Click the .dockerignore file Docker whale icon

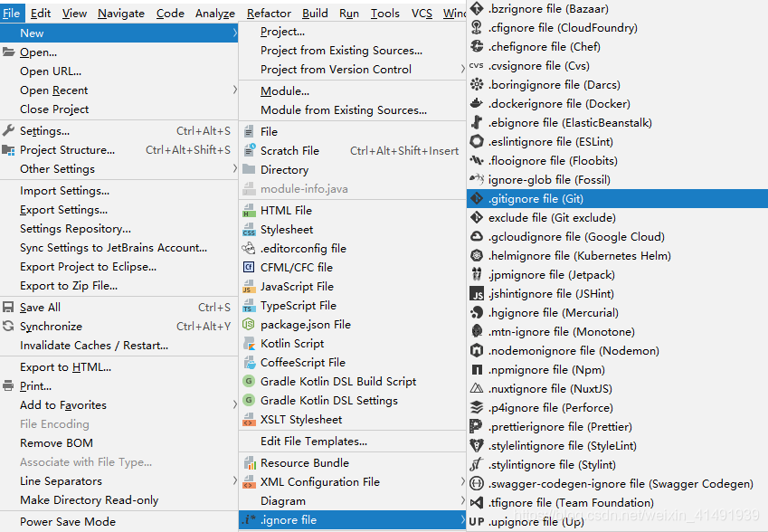[x=477, y=103]
